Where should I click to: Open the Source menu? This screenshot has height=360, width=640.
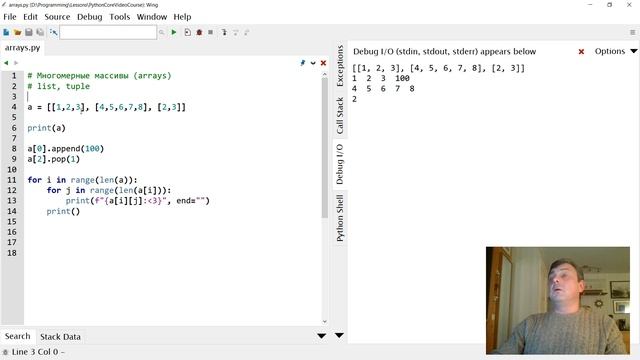point(57,17)
